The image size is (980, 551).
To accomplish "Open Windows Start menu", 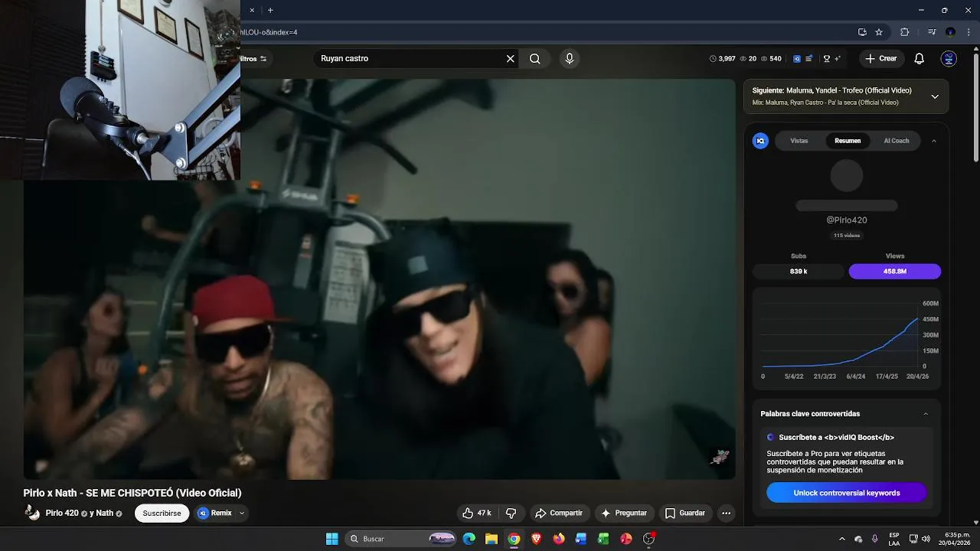I will click(332, 539).
